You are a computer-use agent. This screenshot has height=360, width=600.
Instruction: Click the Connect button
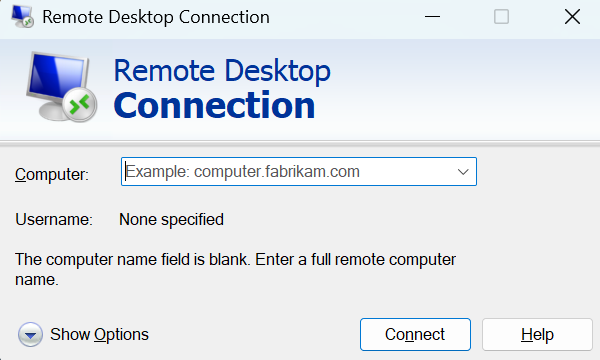(x=415, y=335)
